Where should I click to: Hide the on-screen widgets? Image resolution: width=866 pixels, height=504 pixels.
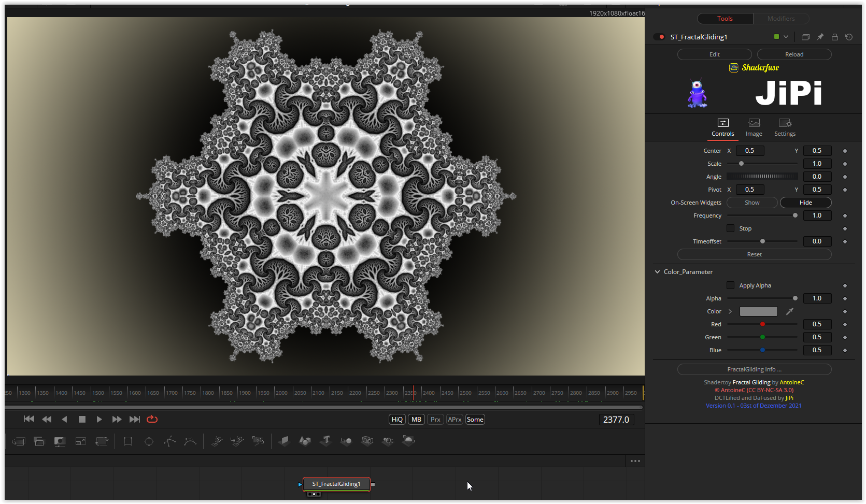[x=806, y=203]
